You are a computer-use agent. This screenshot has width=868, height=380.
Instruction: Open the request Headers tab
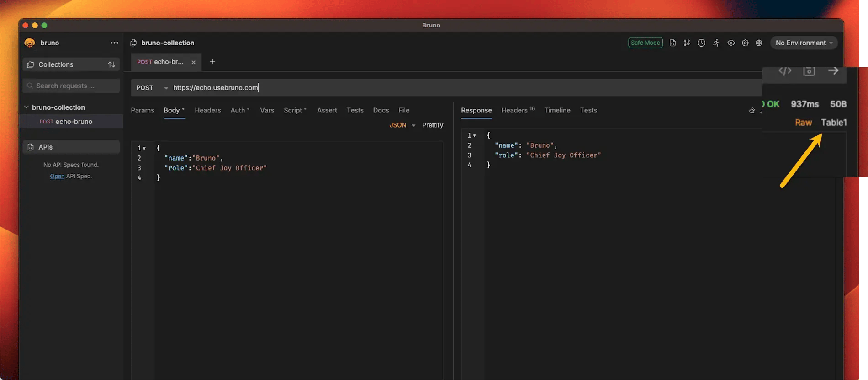(208, 110)
